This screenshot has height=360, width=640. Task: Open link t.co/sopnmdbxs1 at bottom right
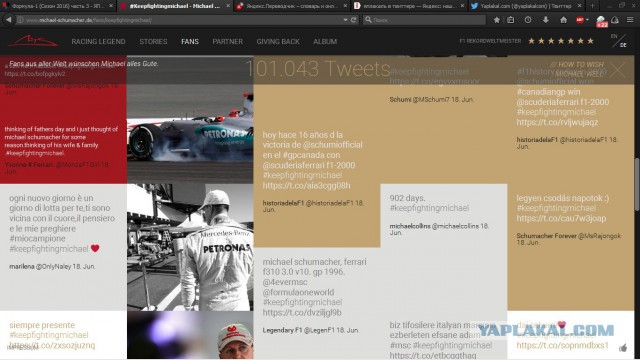pos(562,345)
